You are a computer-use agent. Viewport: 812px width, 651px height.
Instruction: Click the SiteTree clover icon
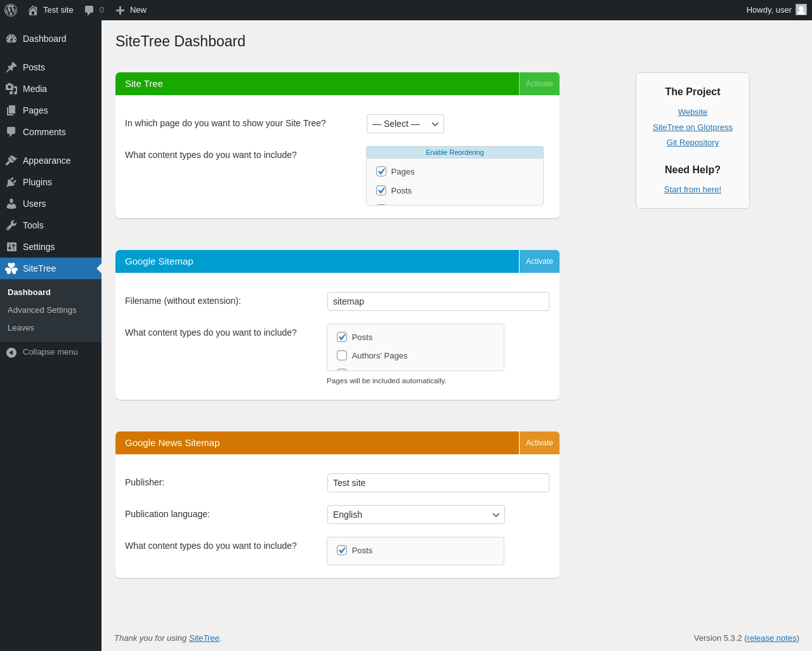coord(11,268)
